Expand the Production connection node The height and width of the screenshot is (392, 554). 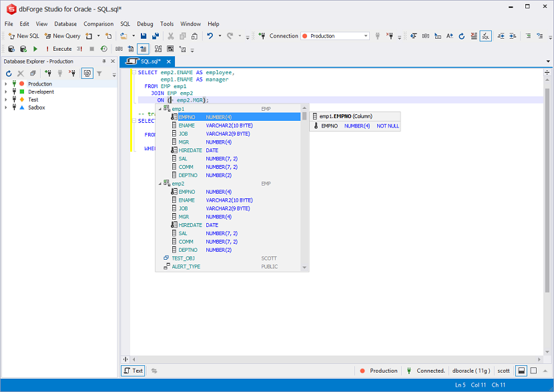[x=5, y=83]
